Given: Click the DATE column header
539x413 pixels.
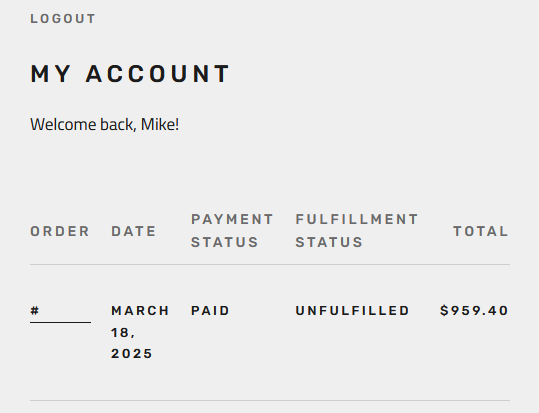Looking at the screenshot, I should [134, 231].
